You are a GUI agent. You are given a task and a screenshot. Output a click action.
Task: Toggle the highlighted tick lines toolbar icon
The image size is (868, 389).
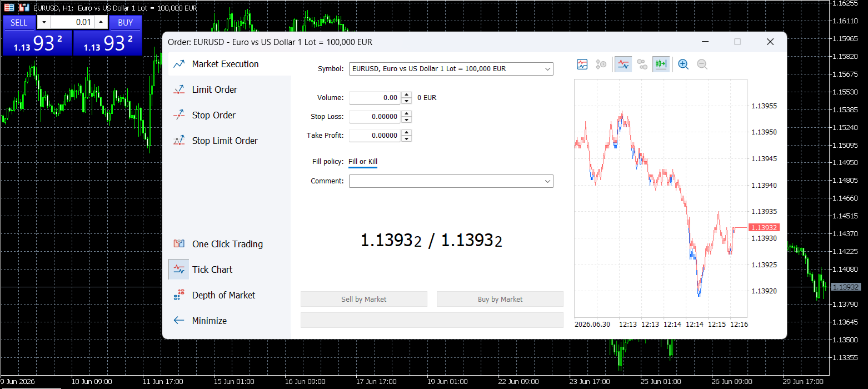coord(623,64)
